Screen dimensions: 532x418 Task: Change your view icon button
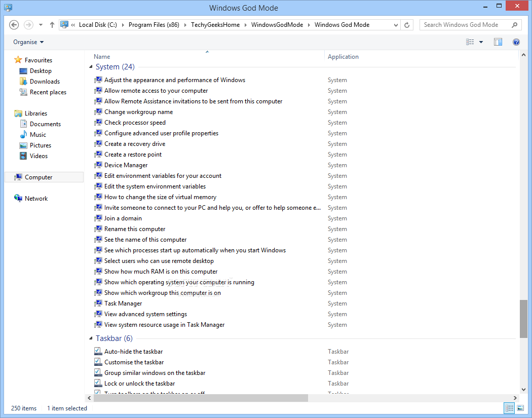pyautogui.click(x=470, y=42)
